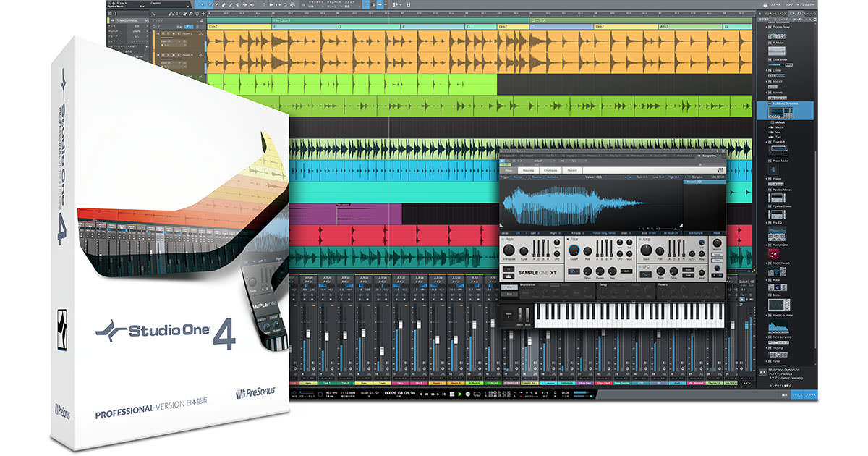Switch to the Mapping tab in SampleOne XT

530,170
